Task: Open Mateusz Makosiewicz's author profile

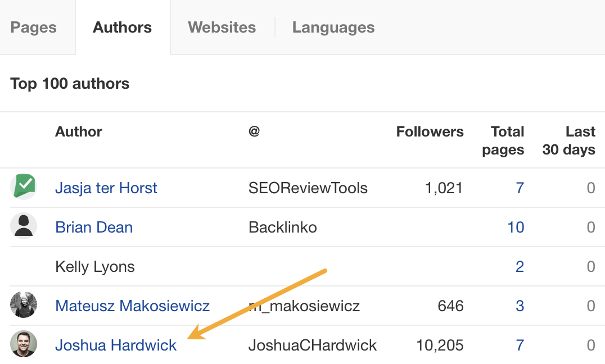Action: [x=132, y=306]
